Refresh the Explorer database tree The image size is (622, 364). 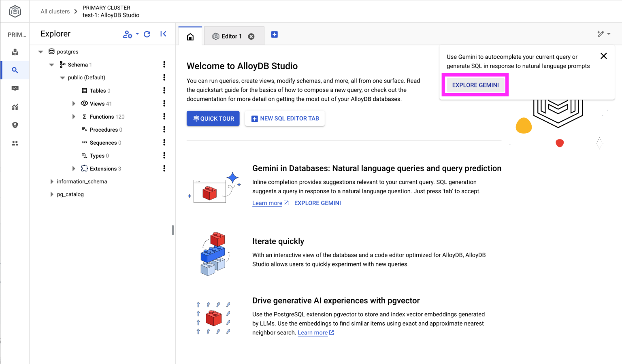click(x=147, y=34)
